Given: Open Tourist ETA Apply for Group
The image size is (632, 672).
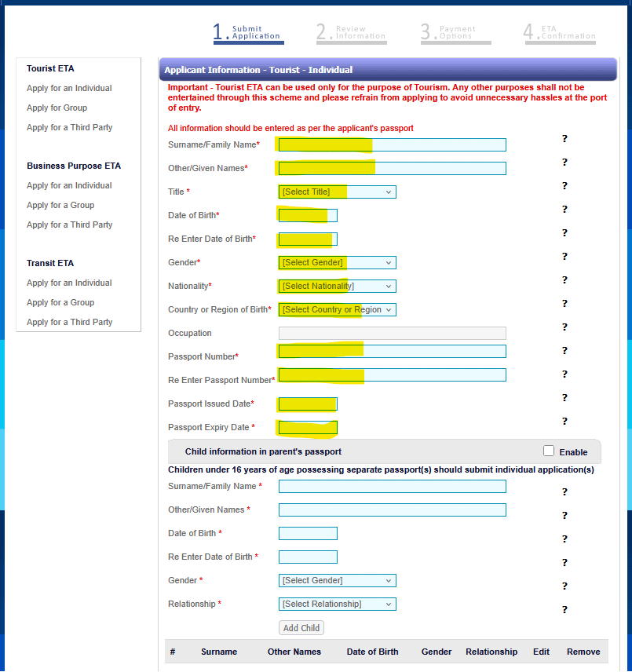Looking at the screenshot, I should (57, 108).
